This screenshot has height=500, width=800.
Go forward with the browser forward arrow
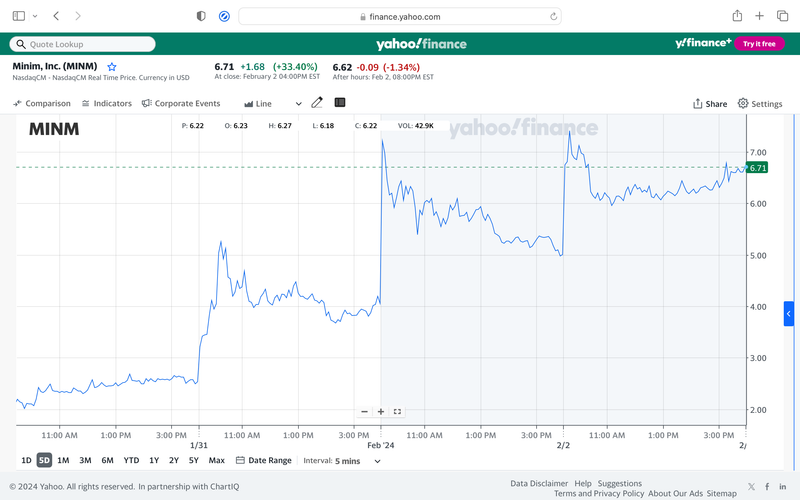point(78,16)
